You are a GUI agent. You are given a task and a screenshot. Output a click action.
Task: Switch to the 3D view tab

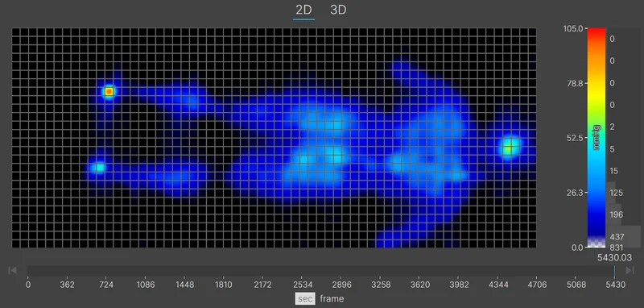(x=338, y=10)
